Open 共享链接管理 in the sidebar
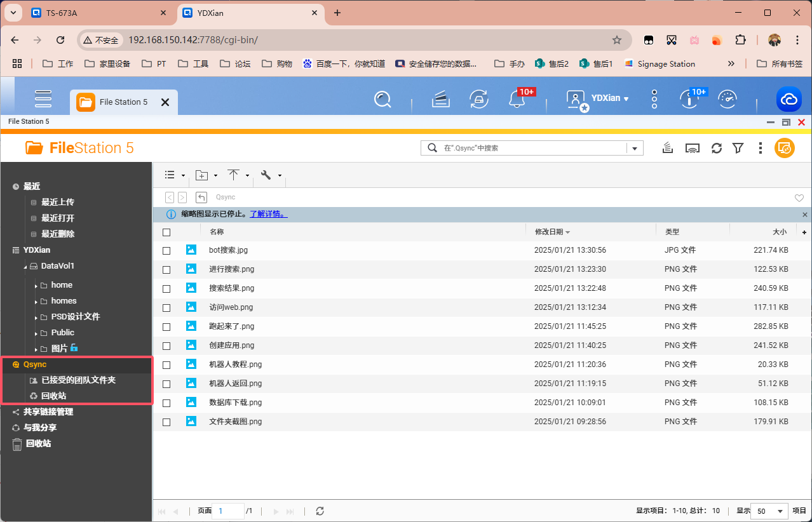The width and height of the screenshot is (812, 522). click(48, 412)
